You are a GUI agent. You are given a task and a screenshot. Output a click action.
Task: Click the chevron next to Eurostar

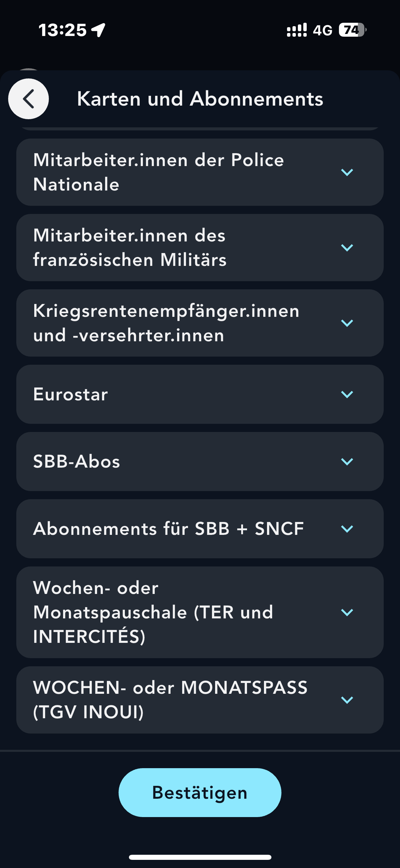click(x=347, y=394)
